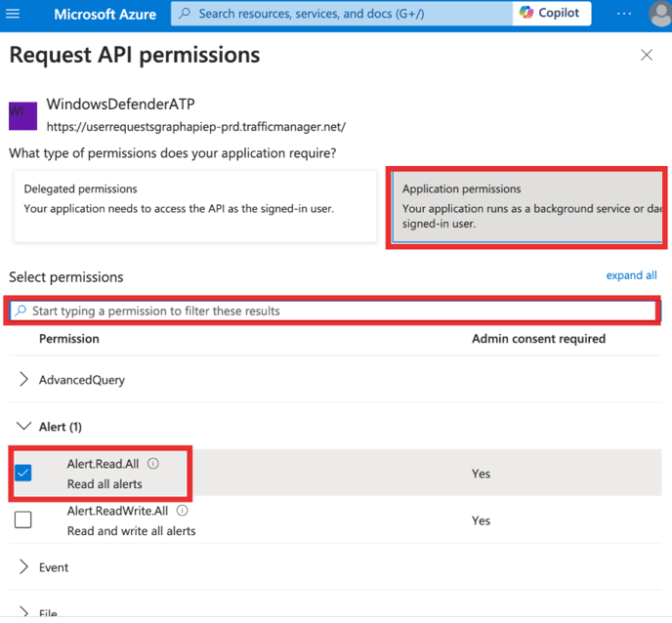Click Yes in the Alert.ReadWrite.All row
The image size is (672, 623).
(x=481, y=520)
